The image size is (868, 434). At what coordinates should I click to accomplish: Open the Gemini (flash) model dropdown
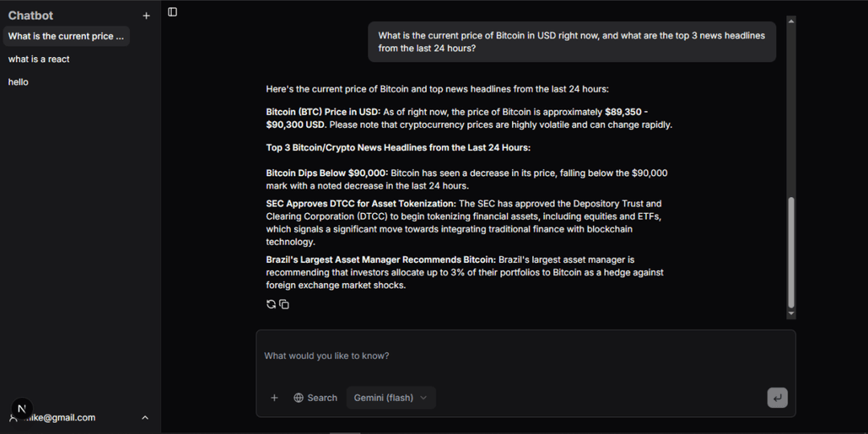(391, 398)
